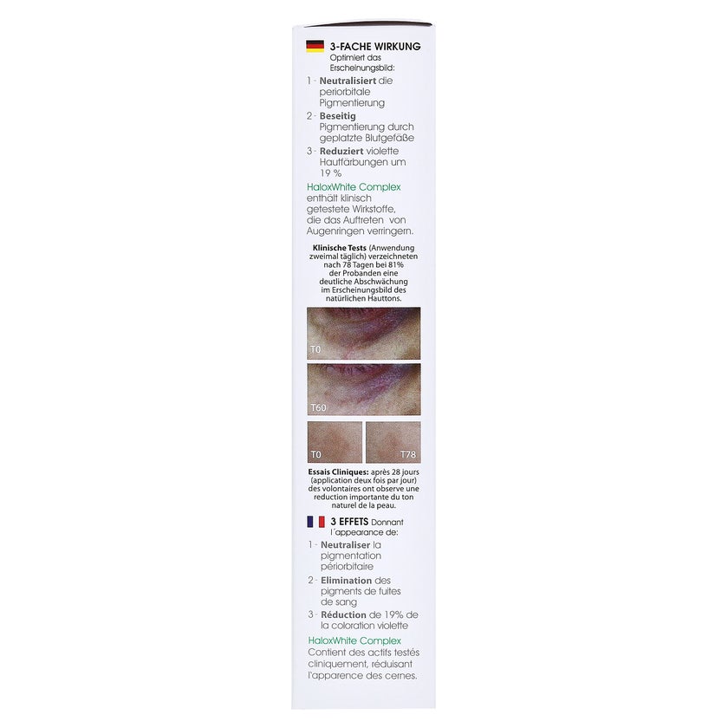Select the bold word Beseitig
This screenshot has width=728, height=728.
click(337, 116)
